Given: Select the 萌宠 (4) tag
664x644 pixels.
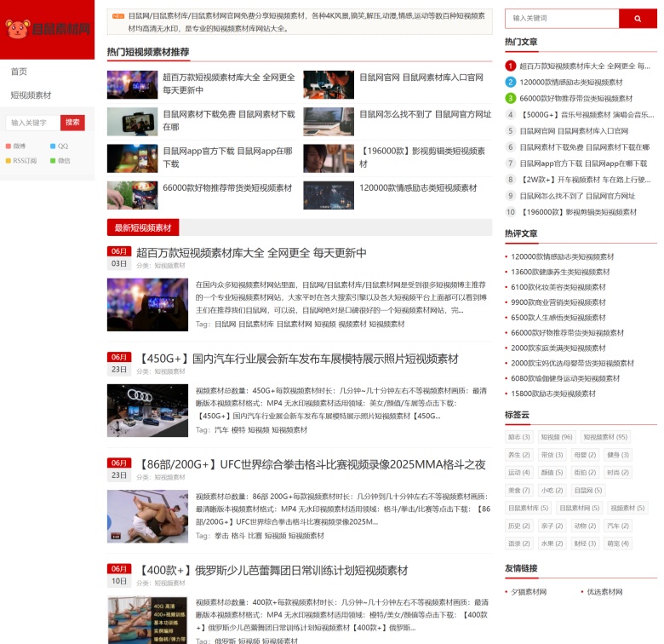Looking at the screenshot, I should (618, 543).
